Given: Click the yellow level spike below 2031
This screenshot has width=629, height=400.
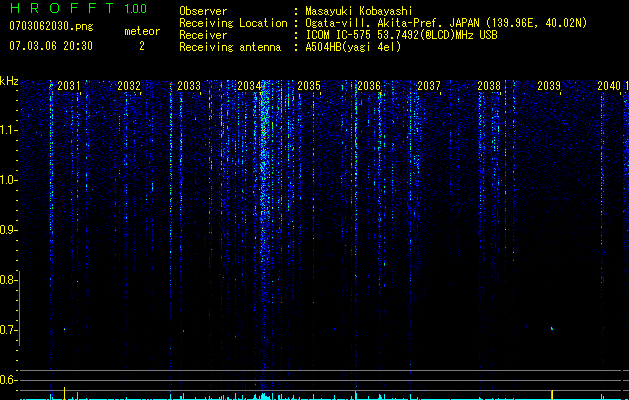Looking at the screenshot, I should 65,393.
